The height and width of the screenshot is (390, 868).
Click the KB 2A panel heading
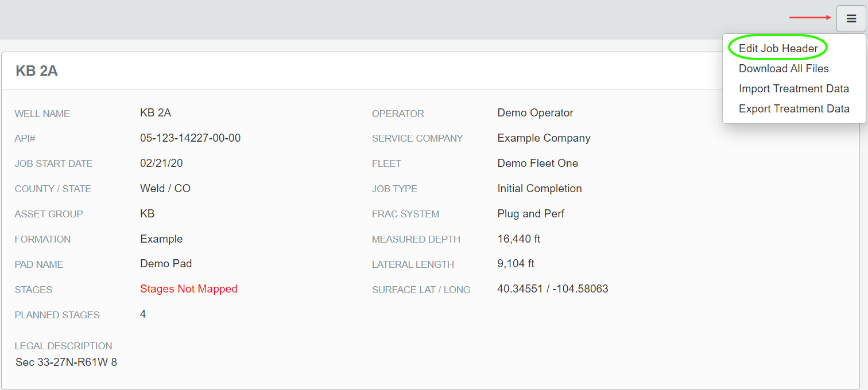click(x=37, y=71)
